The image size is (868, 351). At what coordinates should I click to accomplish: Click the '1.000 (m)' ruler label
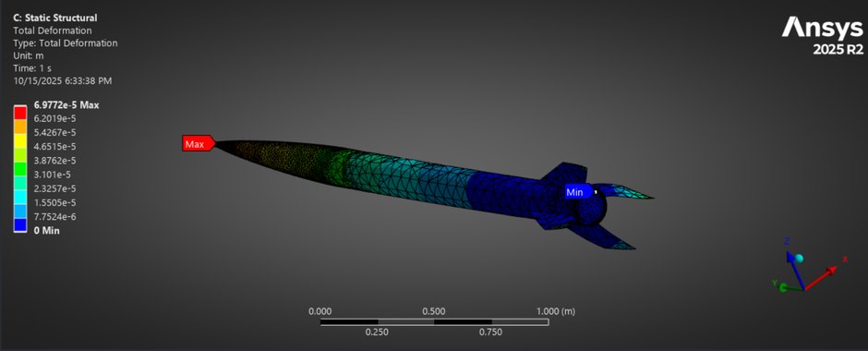556,311
